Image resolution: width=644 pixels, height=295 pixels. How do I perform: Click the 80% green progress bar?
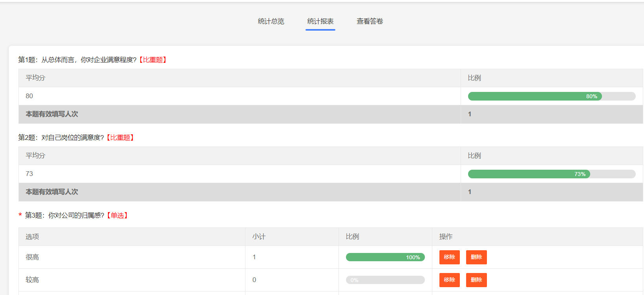click(x=534, y=96)
